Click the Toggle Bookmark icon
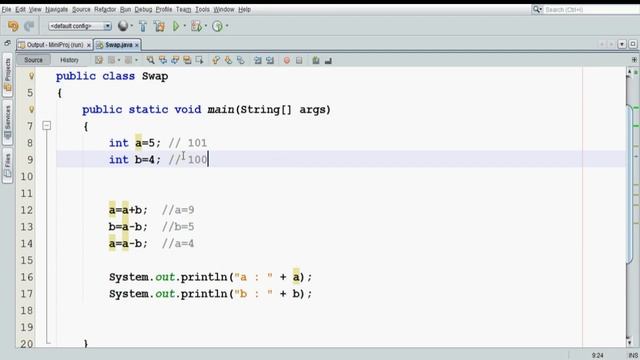The height and width of the screenshot is (360, 640). [x=240, y=60]
